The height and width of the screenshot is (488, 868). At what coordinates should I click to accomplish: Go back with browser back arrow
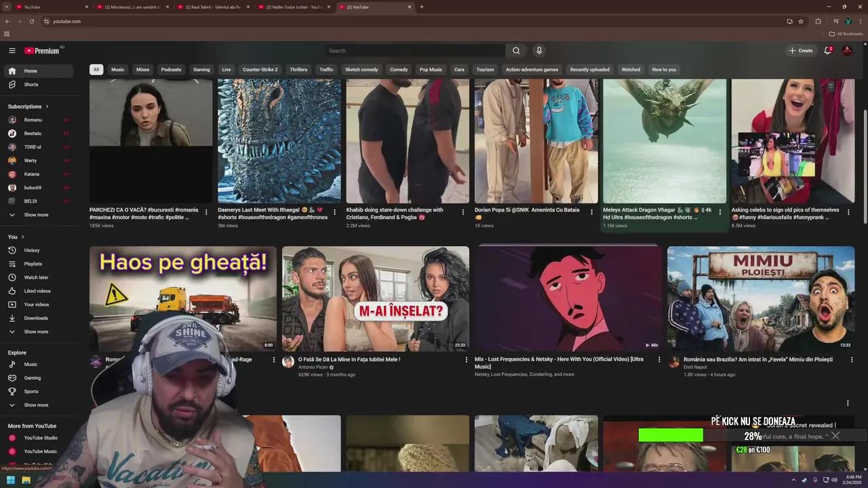tap(7, 21)
